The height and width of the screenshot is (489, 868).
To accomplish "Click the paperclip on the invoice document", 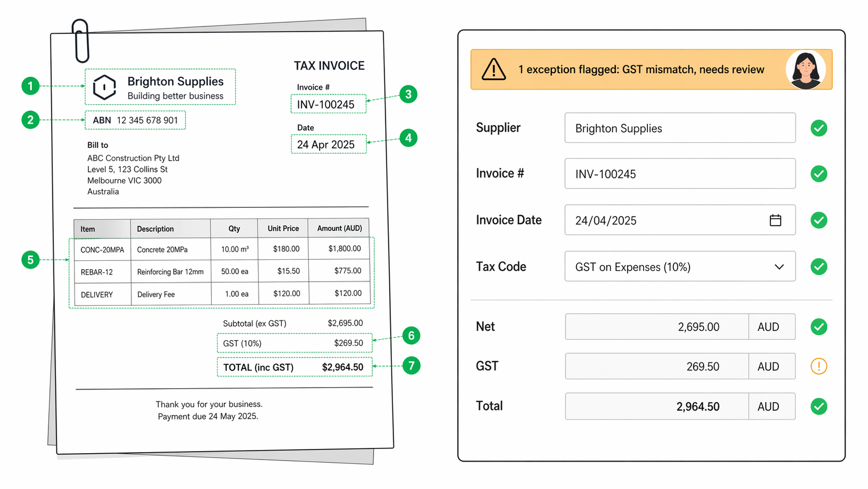I will coord(80,41).
